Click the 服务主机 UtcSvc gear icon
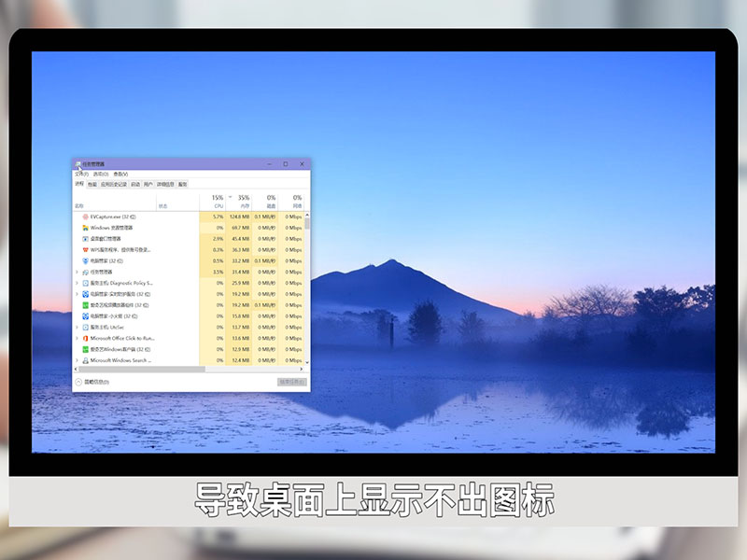 [85, 328]
